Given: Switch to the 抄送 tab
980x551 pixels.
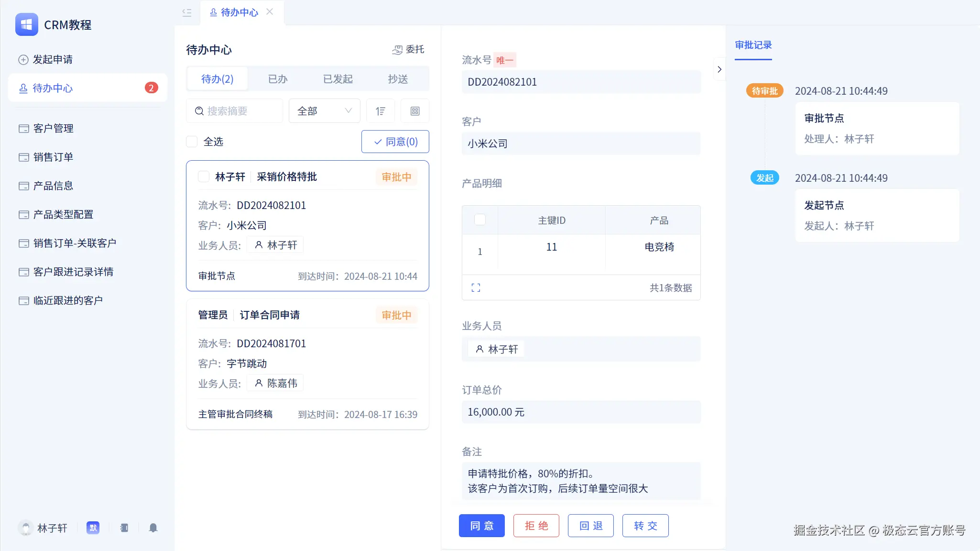Looking at the screenshot, I should [398, 79].
